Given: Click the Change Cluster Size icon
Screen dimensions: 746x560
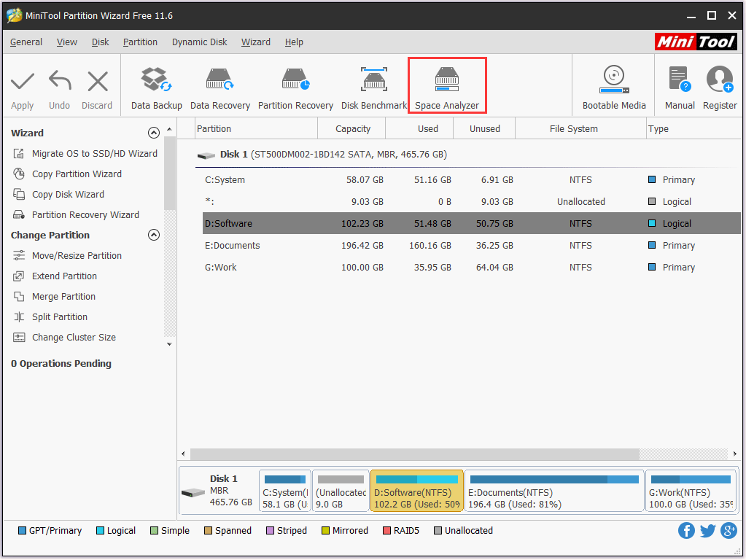Looking at the screenshot, I should [x=19, y=338].
